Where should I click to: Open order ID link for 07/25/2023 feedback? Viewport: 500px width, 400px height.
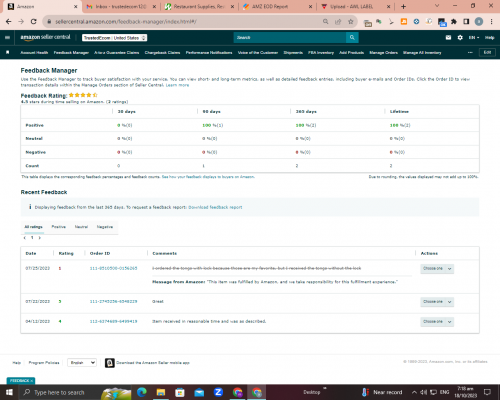(x=113, y=268)
